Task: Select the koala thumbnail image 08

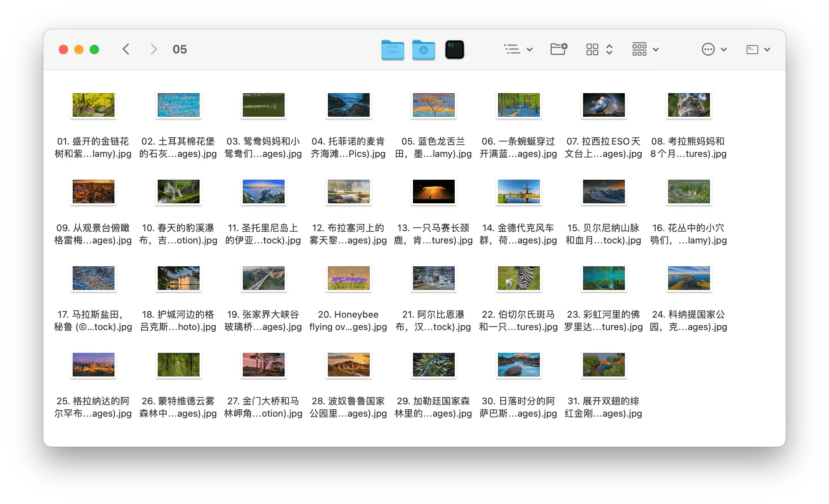Action: (x=689, y=105)
